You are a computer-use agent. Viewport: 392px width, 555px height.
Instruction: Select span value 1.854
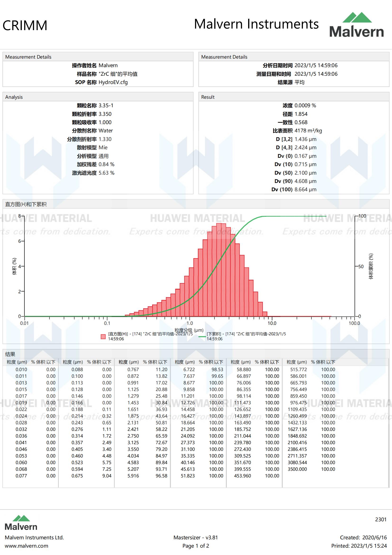(x=301, y=114)
